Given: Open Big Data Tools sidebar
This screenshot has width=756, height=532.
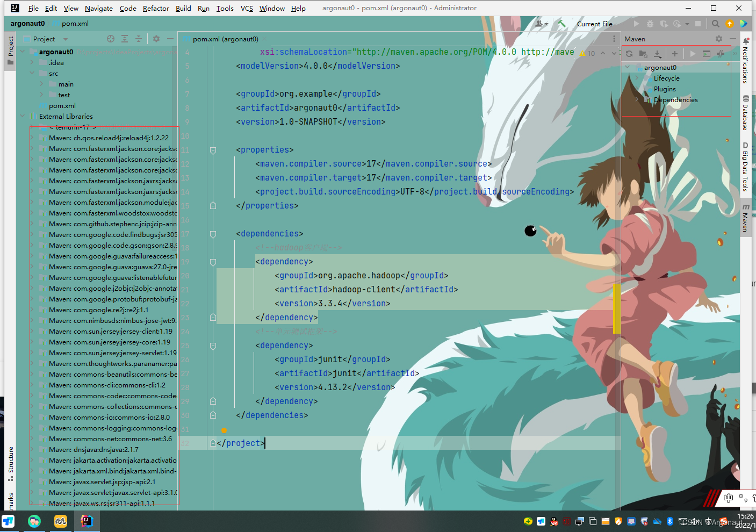Looking at the screenshot, I should tap(746, 167).
